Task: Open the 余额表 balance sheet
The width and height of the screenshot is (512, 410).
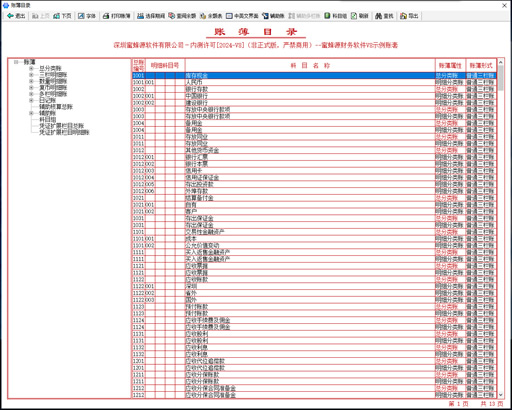Action: (x=211, y=16)
